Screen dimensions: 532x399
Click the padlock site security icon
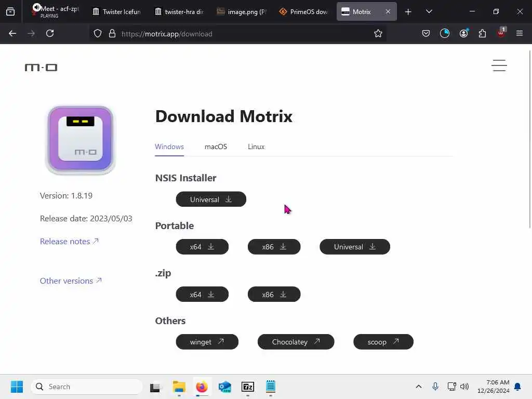(112, 33)
